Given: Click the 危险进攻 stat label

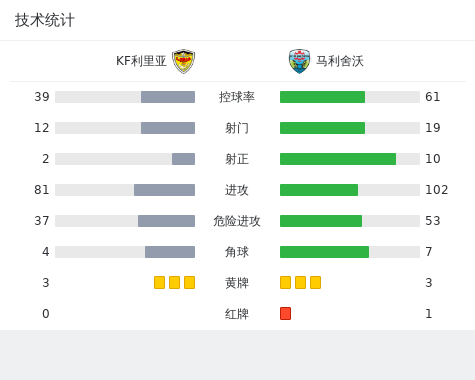Looking at the screenshot, I should (x=237, y=221).
